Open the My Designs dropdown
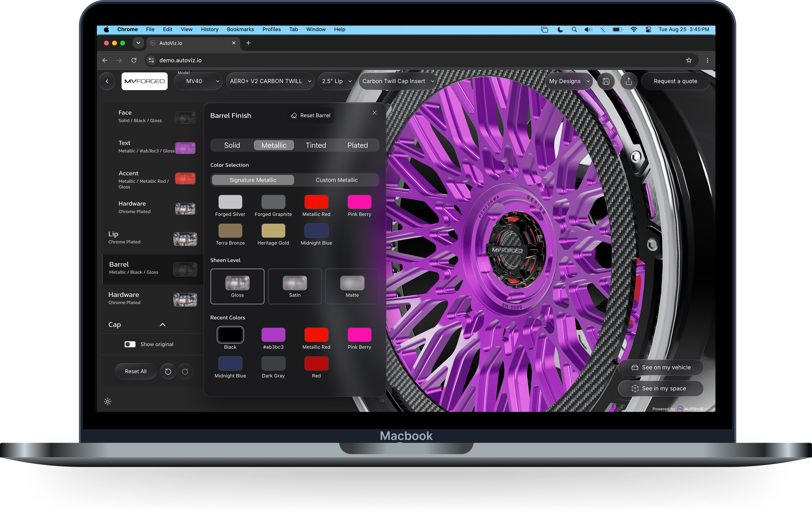The image size is (812, 516). point(569,81)
